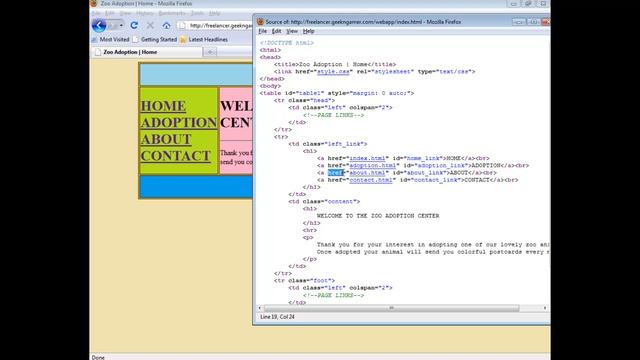Click 'WELCOME TO THE ZOO ADOPTION CENTER' source text
The image size is (640, 360).
click(x=378, y=216)
